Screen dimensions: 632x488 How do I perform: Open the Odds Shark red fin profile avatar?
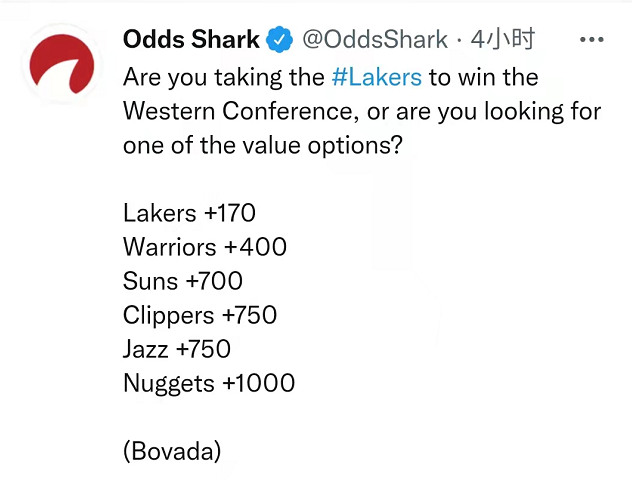pyautogui.click(x=62, y=64)
